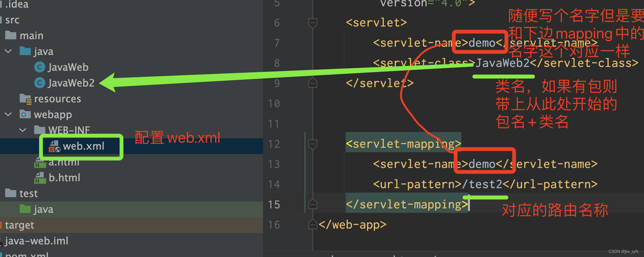This screenshot has width=644, height=257.
Task: Click demo in line 7 servlet-name
Action: [482, 43]
